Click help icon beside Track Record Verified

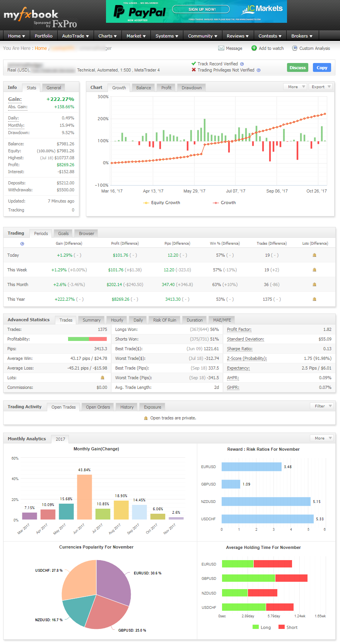[x=242, y=64]
